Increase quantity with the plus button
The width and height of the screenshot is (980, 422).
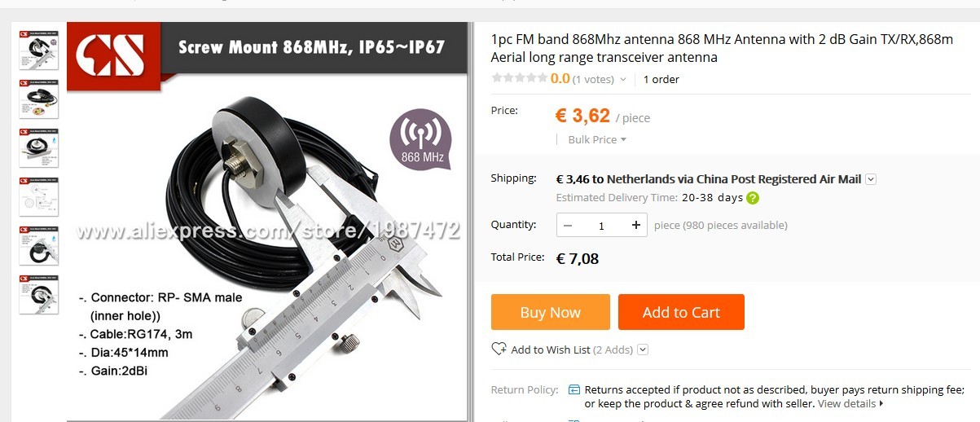pos(636,225)
